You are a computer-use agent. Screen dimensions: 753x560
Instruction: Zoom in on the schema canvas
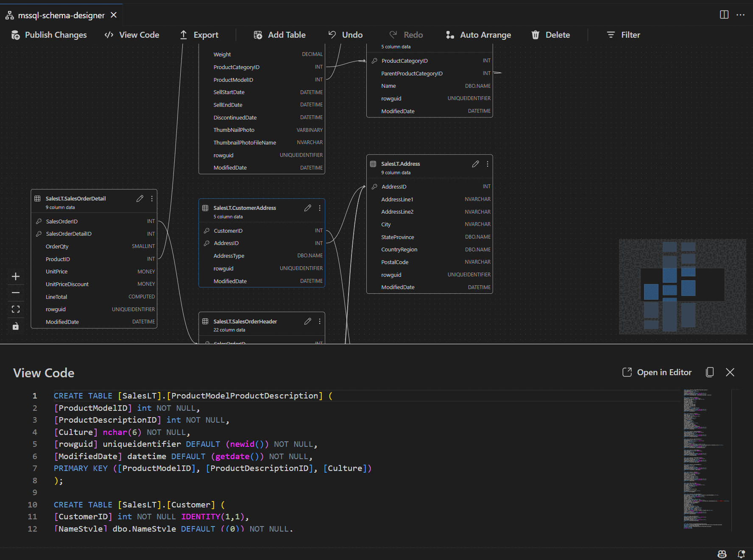click(16, 276)
